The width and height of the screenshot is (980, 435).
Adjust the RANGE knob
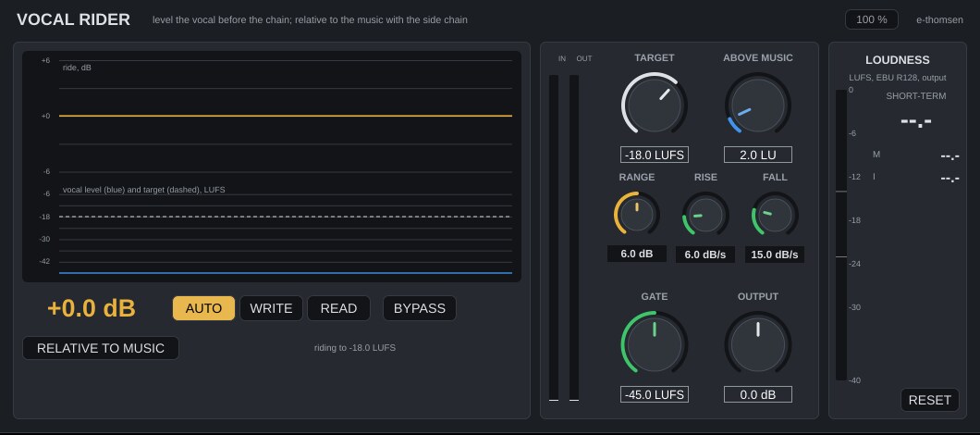(x=637, y=215)
